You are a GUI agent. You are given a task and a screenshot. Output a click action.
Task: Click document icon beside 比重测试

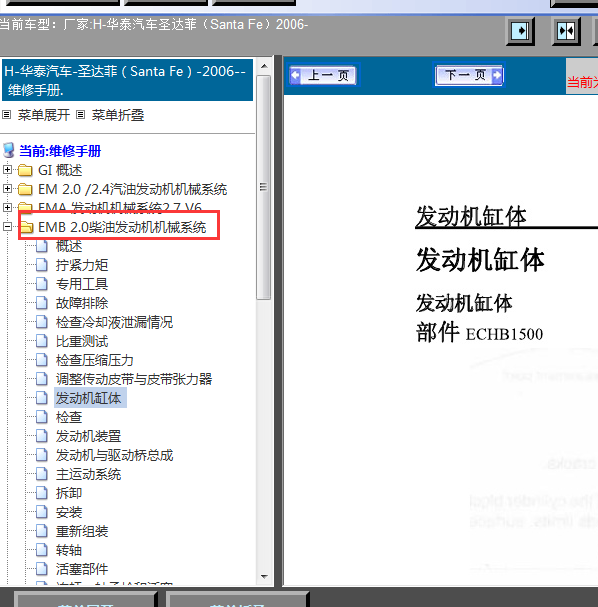point(41,341)
